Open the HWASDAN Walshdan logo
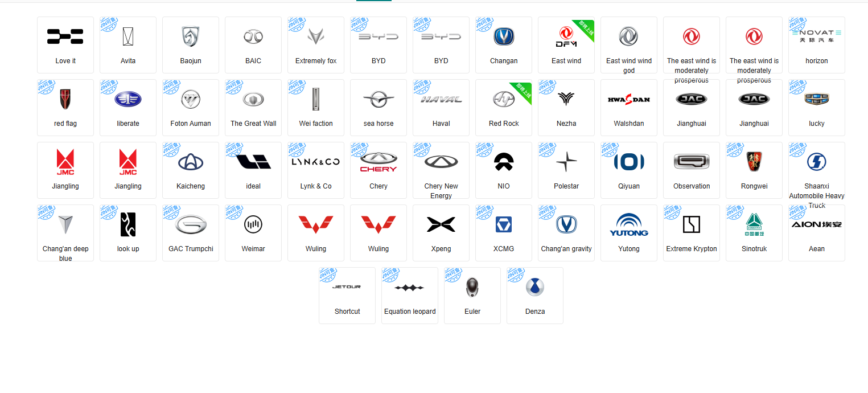The height and width of the screenshot is (393, 868). click(629, 99)
